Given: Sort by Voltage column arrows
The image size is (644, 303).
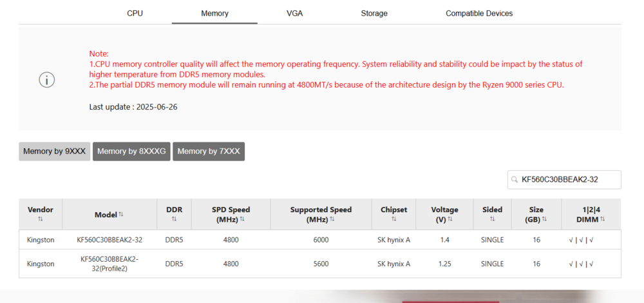Looking at the screenshot, I should click(x=450, y=220).
